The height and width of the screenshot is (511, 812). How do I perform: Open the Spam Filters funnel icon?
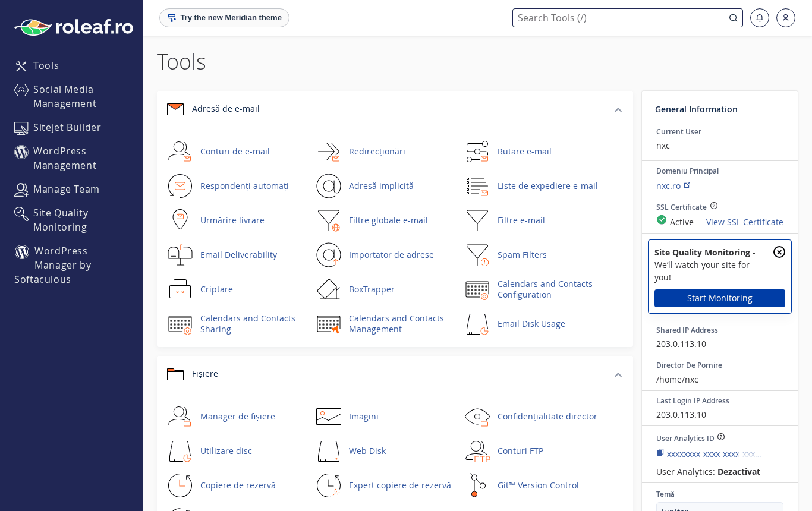pos(477,255)
